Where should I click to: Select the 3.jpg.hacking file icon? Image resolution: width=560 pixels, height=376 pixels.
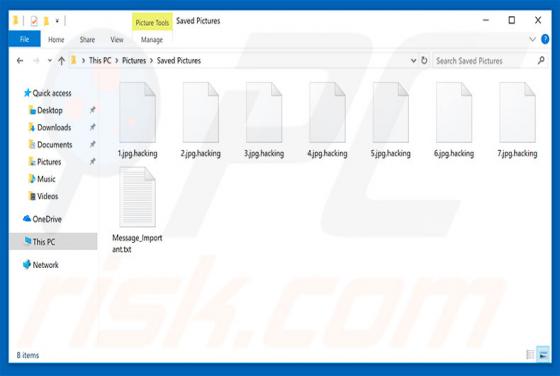tap(264, 112)
